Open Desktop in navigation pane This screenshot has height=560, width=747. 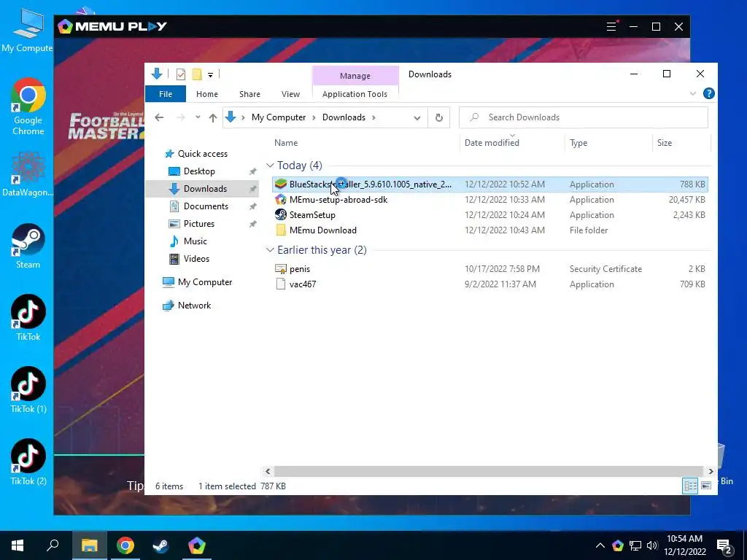pos(199,171)
